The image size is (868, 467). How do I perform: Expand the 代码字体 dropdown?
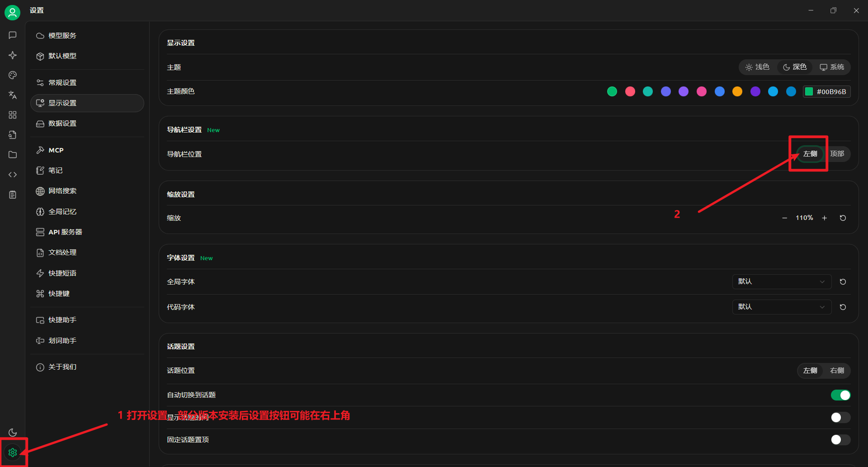click(x=781, y=307)
